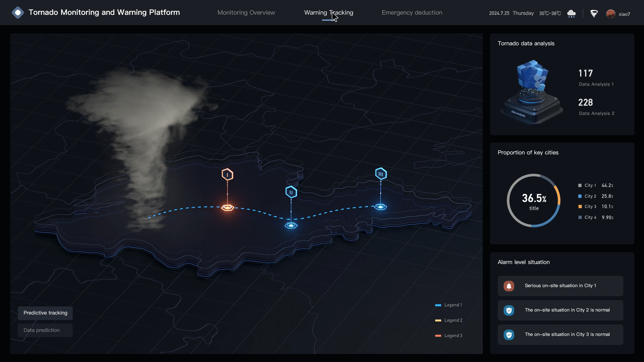
Task: Open the xiao7 user avatar
Action: [x=611, y=14]
